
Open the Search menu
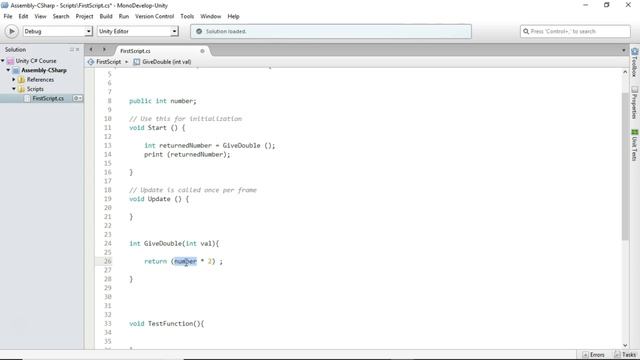point(61,16)
